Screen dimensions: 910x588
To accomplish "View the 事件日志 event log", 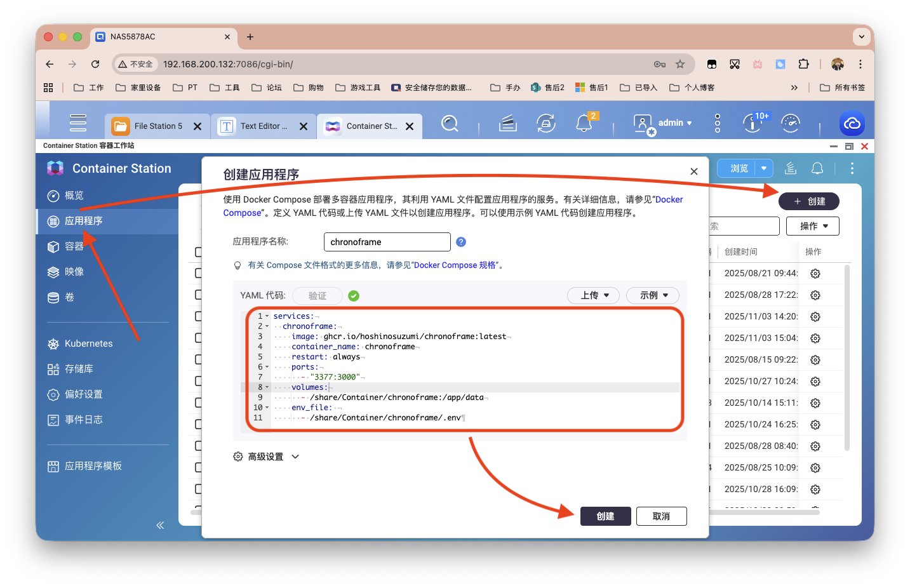I will [x=81, y=420].
